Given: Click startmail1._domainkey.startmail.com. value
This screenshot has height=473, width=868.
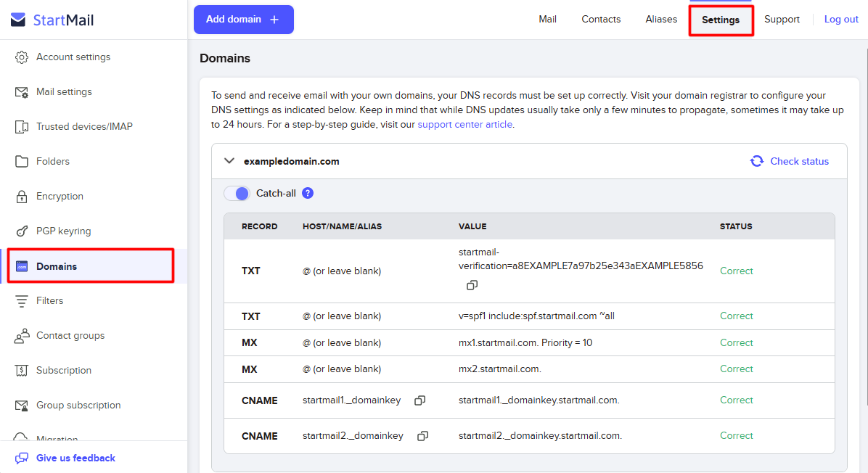Looking at the screenshot, I should [539, 400].
